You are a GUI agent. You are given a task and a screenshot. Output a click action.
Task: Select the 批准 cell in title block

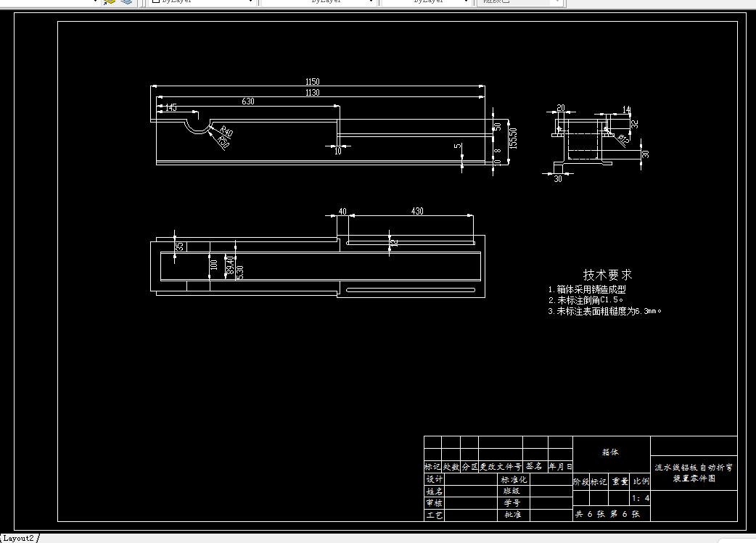tap(512, 515)
